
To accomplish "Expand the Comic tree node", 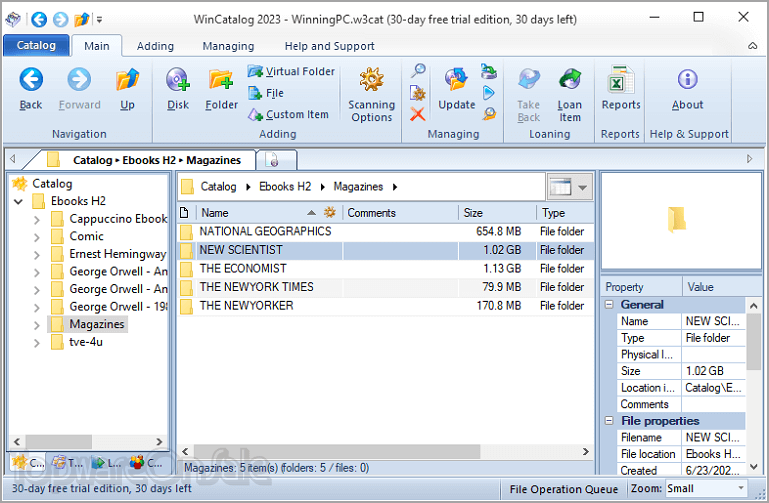I will coord(37,237).
